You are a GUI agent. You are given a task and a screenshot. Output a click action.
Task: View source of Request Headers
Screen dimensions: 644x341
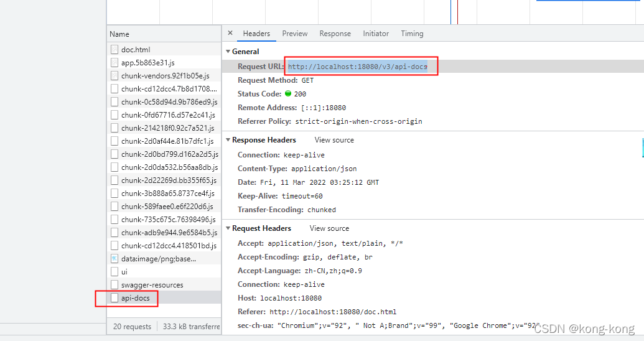329,228
